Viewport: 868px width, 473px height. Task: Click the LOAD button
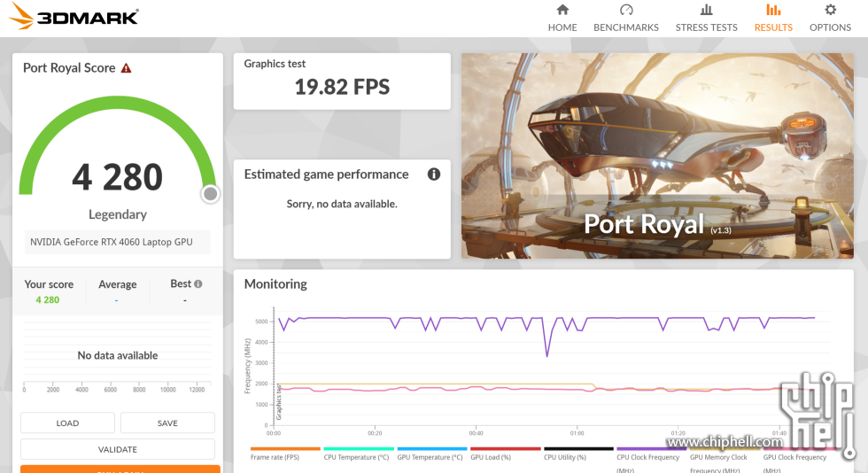67,423
